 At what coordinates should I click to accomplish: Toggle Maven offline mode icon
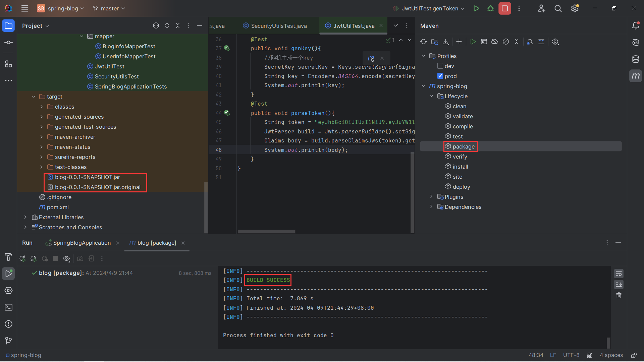point(495,42)
